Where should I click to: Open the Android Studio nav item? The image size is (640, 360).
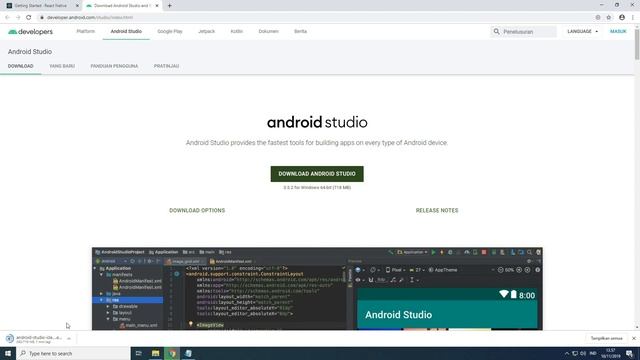(126, 31)
